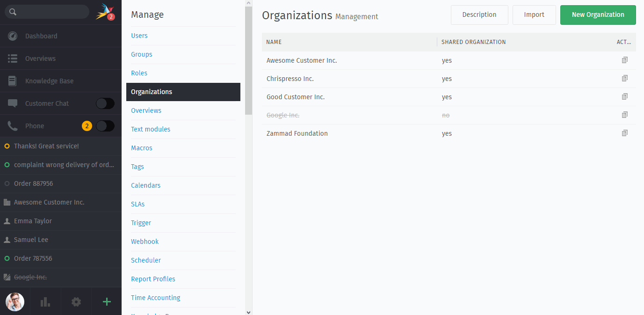The height and width of the screenshot is (315, 644).
Task: Click the Customer Chat bubble icon
Action: [13, 103]
